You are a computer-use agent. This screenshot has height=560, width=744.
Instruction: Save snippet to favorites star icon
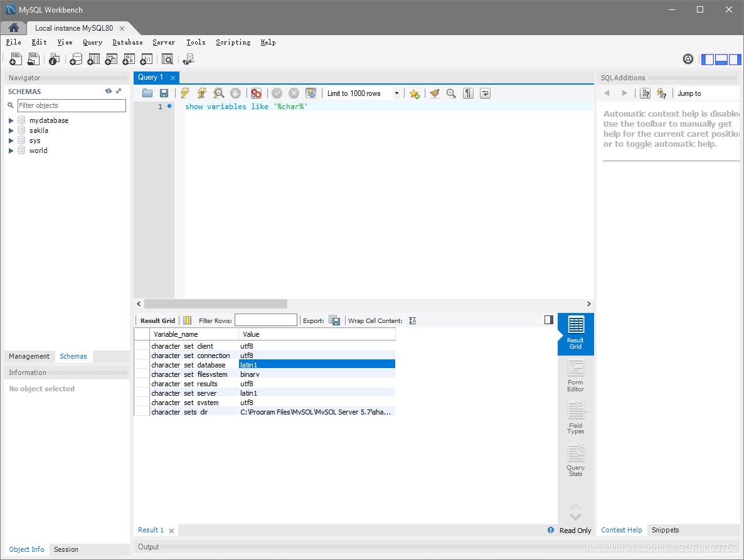coord(414,94)
